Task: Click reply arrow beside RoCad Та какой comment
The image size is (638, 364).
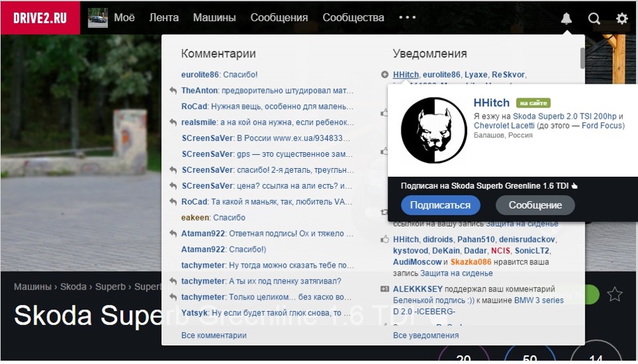Action: [173, 202]
